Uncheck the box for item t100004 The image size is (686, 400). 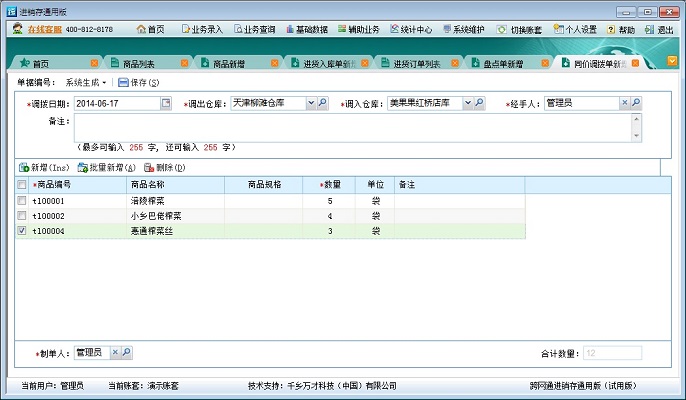[22, 230]
